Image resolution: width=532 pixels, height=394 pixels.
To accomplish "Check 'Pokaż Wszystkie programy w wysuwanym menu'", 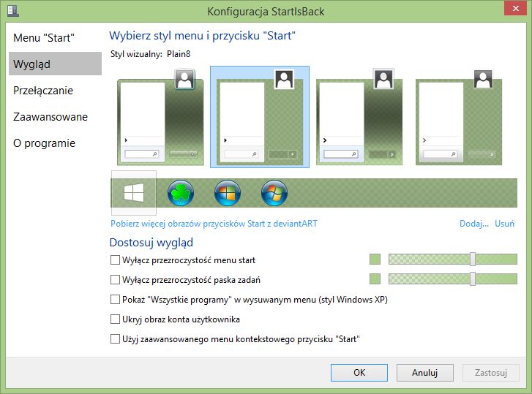I will tap(115, 300).
